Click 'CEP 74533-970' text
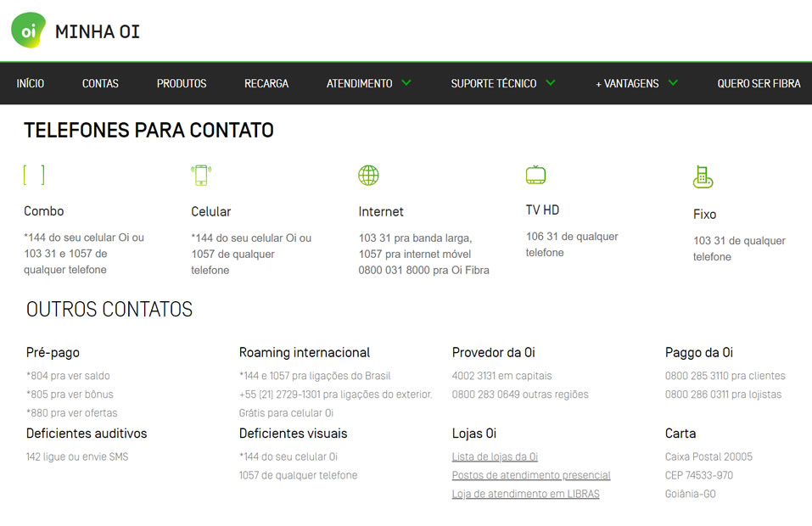 coord(698,475)
